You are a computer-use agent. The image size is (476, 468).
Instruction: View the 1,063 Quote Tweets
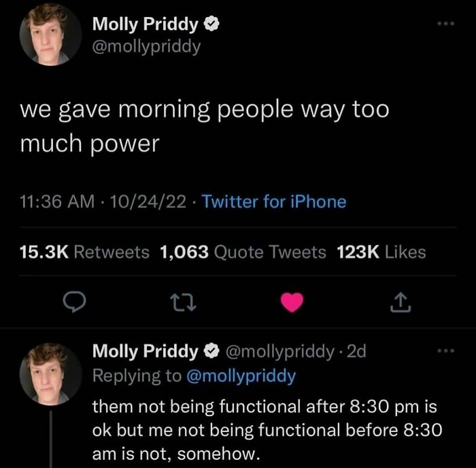(243, 252)
